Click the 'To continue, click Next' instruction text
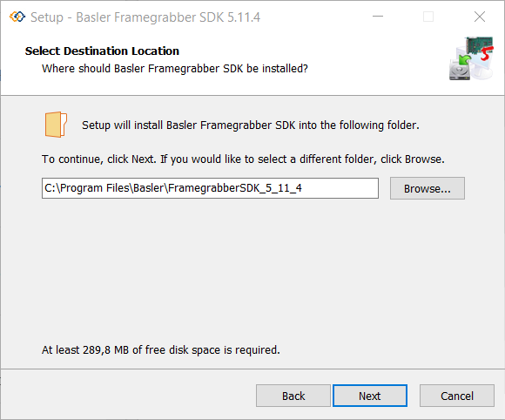Viewport: 505px width, 420px height. coord(243,159)
